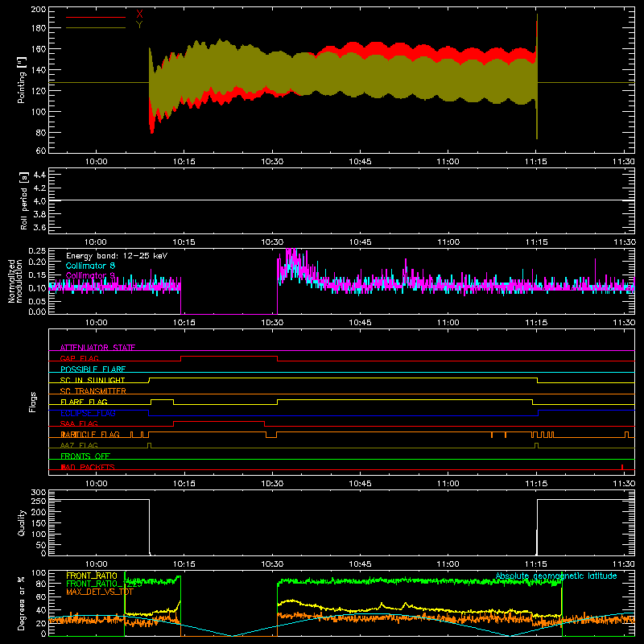
Task: Click the POSSIBLE_FLARE flag label
Action: tap(93, 369)
